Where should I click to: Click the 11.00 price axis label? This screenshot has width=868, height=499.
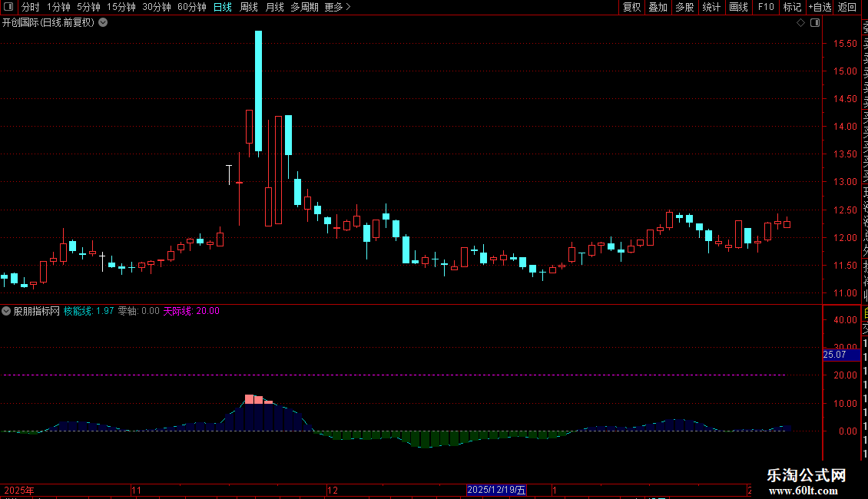845,292
